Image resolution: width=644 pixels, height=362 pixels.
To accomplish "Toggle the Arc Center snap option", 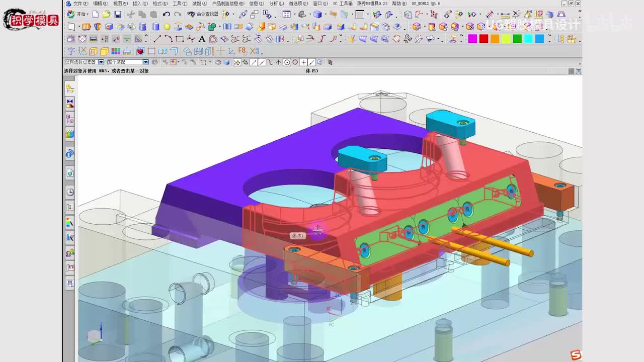I will (287, 62).
